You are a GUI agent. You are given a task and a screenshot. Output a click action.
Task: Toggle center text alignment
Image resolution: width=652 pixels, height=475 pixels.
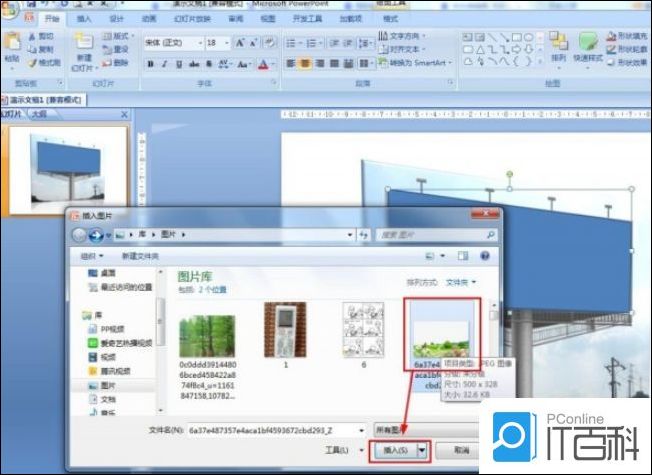(x=305, y=63)
